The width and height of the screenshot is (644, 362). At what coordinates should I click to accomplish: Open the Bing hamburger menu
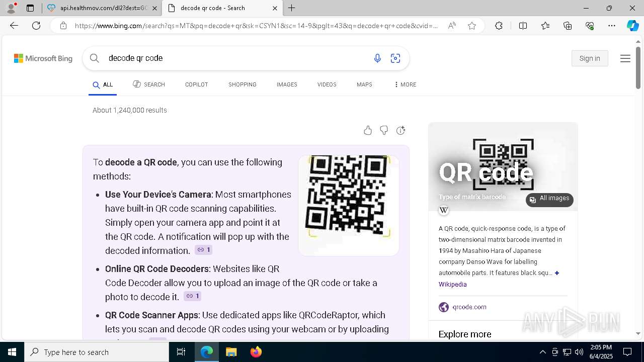pyautogui.click(x=625, y=58)
